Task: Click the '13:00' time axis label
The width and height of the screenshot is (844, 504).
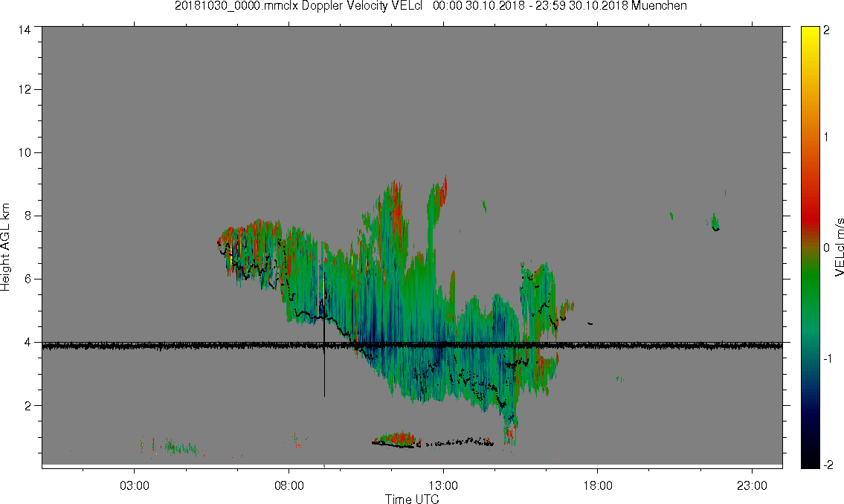Action: pyautogui.click(x=443, y=485)
